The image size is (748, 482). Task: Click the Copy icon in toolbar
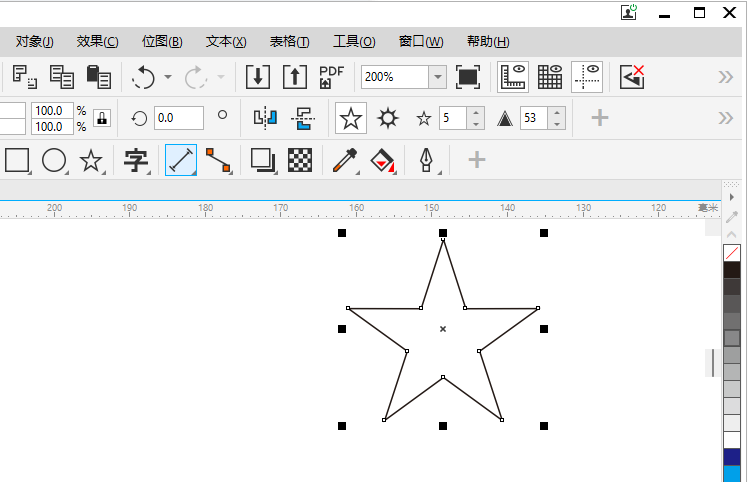pyautogui.click(x=62, y=77)
